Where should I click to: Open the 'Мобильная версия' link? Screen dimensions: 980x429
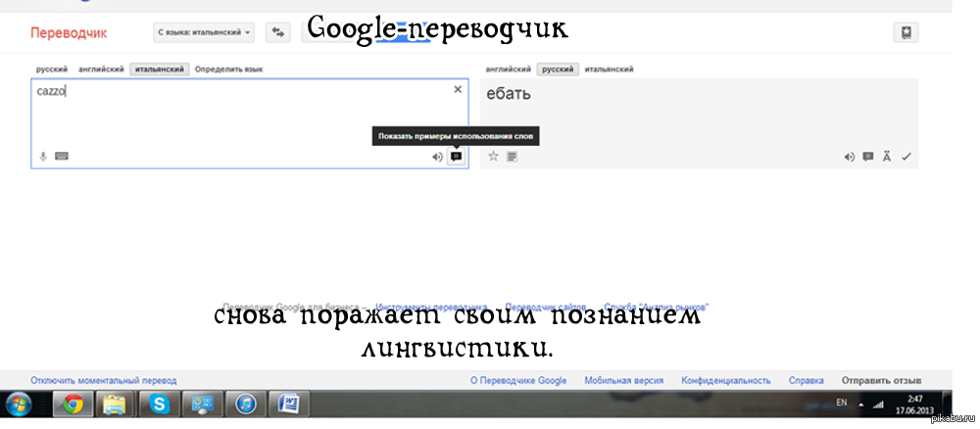pos(623,380)
